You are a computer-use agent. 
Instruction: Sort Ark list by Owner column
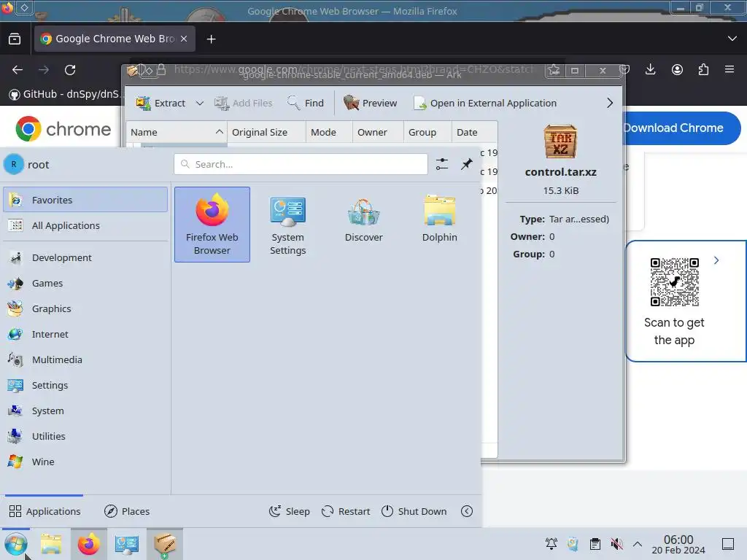[378, 132]
